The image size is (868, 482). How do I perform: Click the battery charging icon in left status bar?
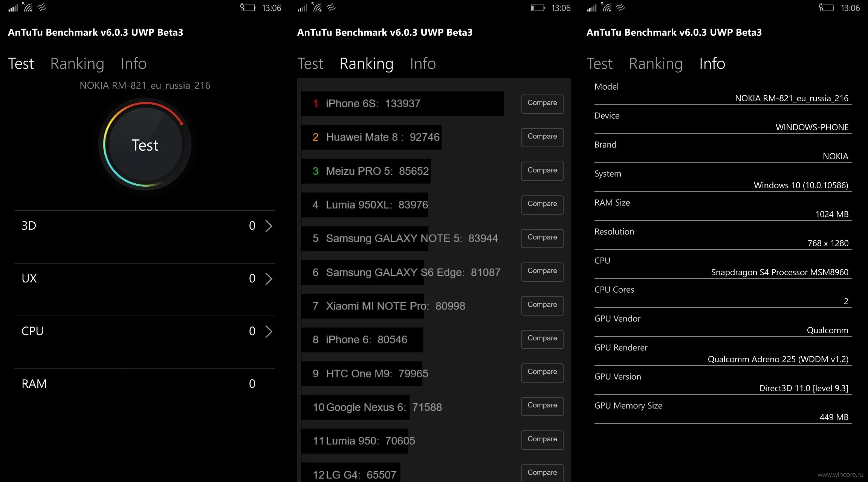tap(248, 8)
